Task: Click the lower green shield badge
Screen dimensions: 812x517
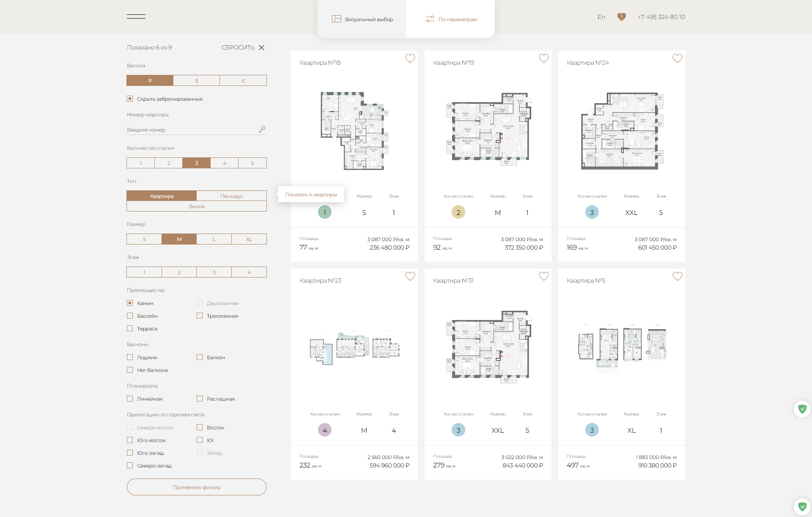Action: point(802,506)
